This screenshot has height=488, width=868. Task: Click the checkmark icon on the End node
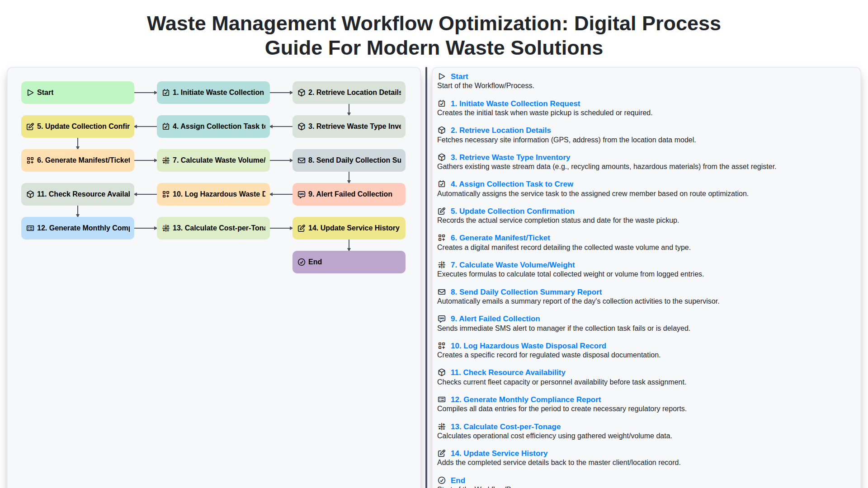(301, 262)
